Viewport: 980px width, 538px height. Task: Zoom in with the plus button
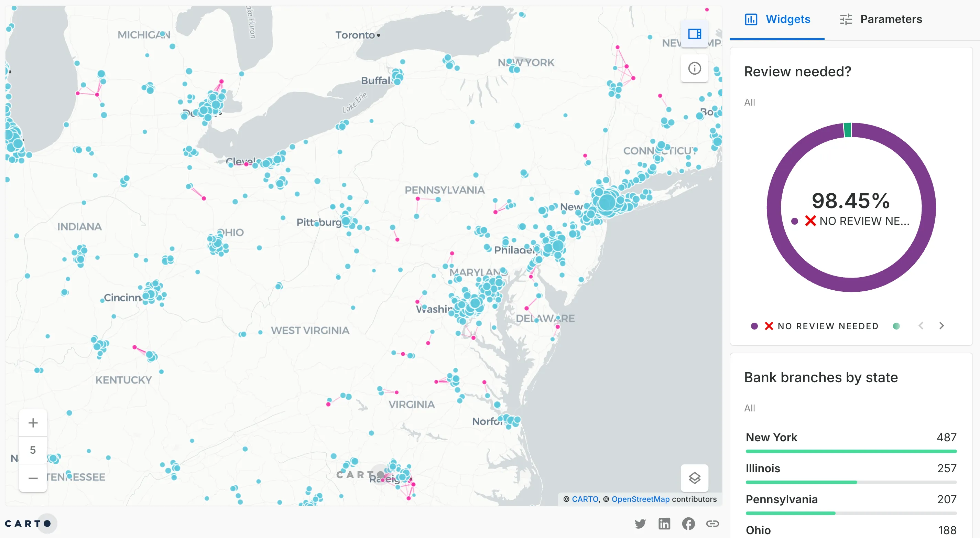(33, 423)
